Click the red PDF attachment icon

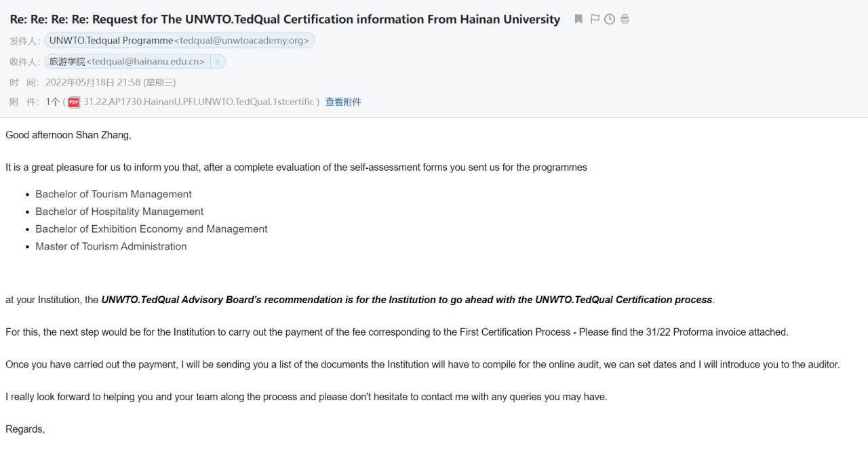pyautogui.click(x=74, y=102)
